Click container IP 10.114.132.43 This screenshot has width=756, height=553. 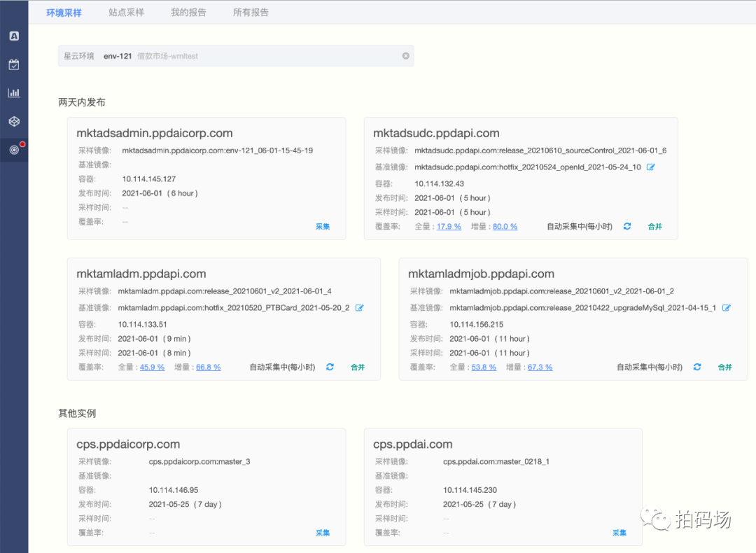coord(439,183)
